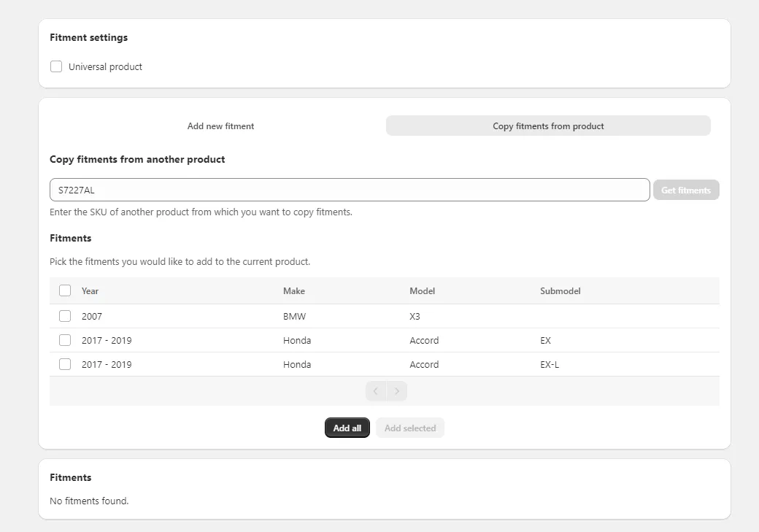Click the Submodel column header
The image size is (759, 532).
560,290
